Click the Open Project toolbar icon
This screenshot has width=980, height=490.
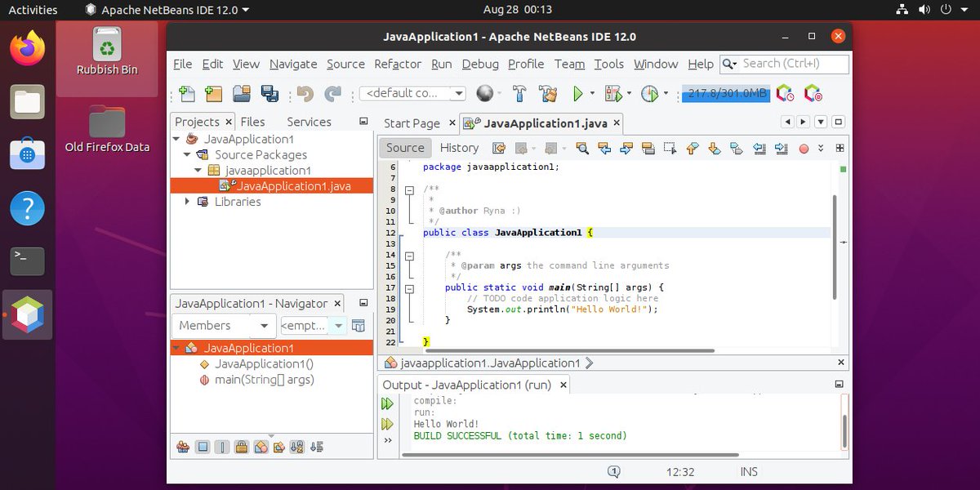point(241,93)
